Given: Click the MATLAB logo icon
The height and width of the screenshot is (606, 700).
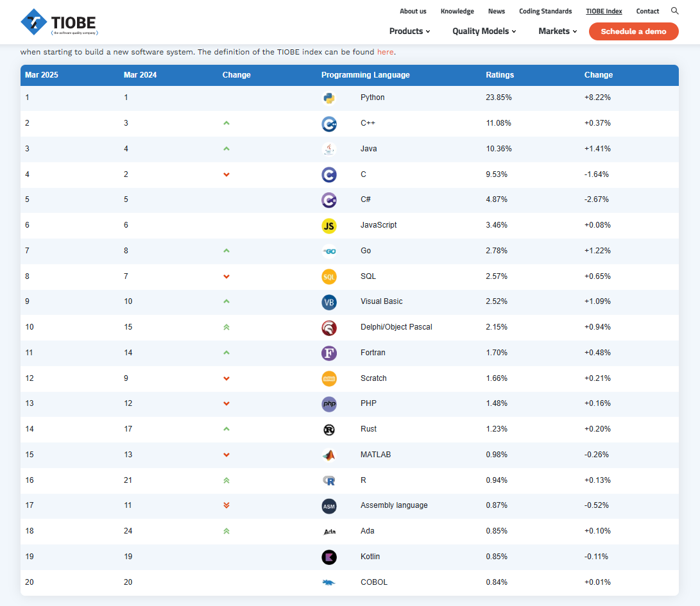Looking at the screenshot, I should click(329, 455).
